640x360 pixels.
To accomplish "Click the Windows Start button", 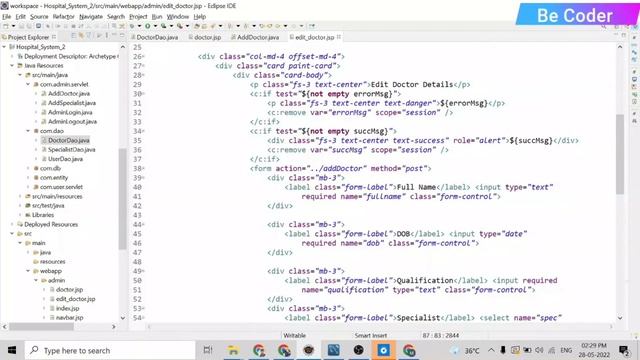I will (x=12, y=350).
